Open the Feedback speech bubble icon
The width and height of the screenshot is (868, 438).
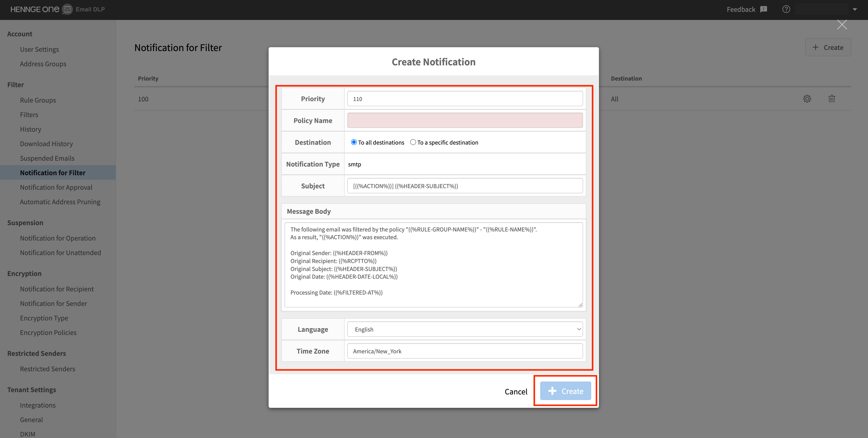(764, 9)
